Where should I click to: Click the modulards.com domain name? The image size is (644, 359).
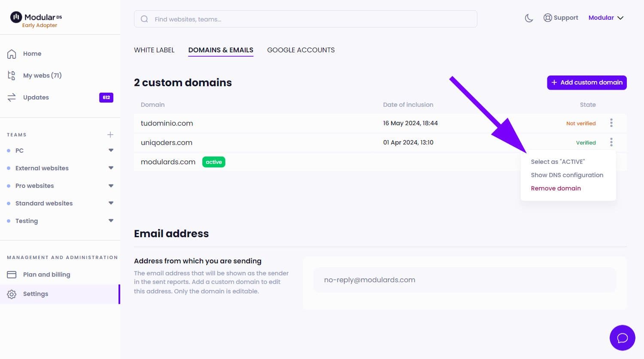(168, 162)
